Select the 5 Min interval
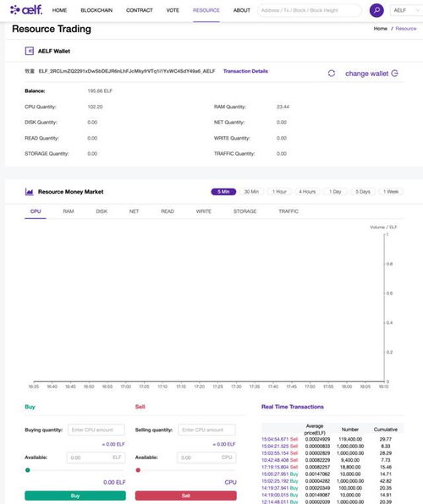The width and height of the screenshot is (423, 504). click(223, 192)
